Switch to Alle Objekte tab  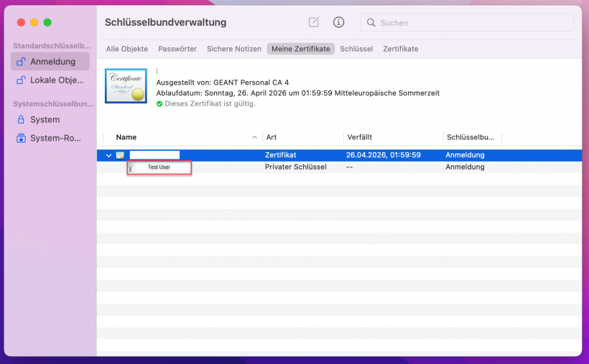pyautogui.click(x=127, y=49)
